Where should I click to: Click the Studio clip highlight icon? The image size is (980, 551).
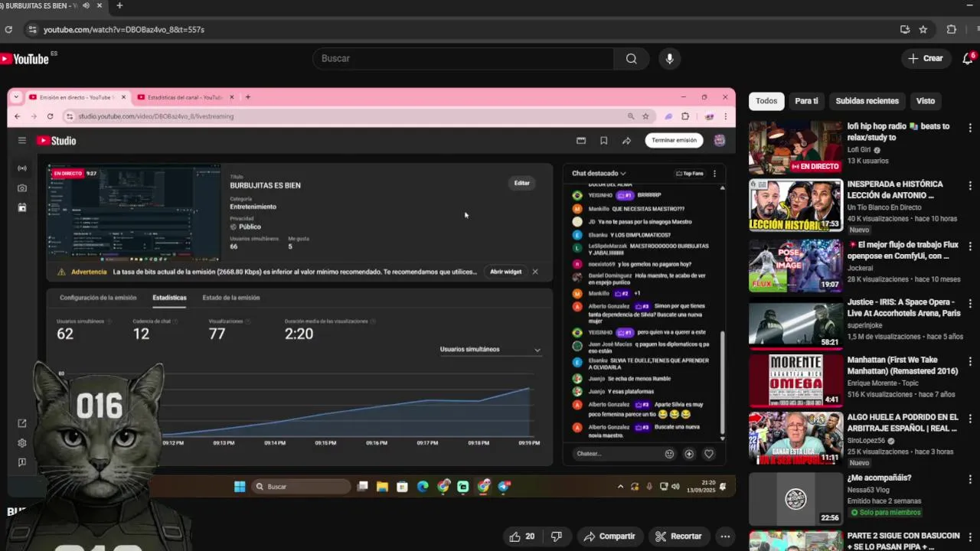pyautogui.click(x=581, y=141)
